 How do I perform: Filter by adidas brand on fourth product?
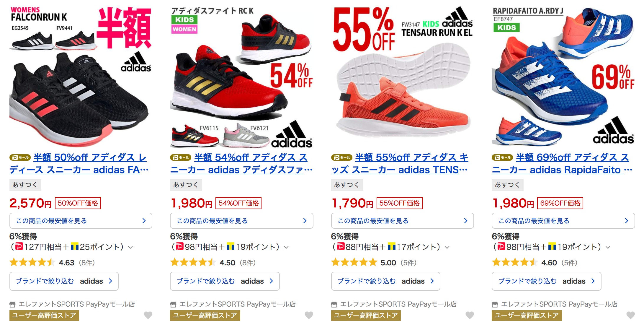tap(547, 281)
